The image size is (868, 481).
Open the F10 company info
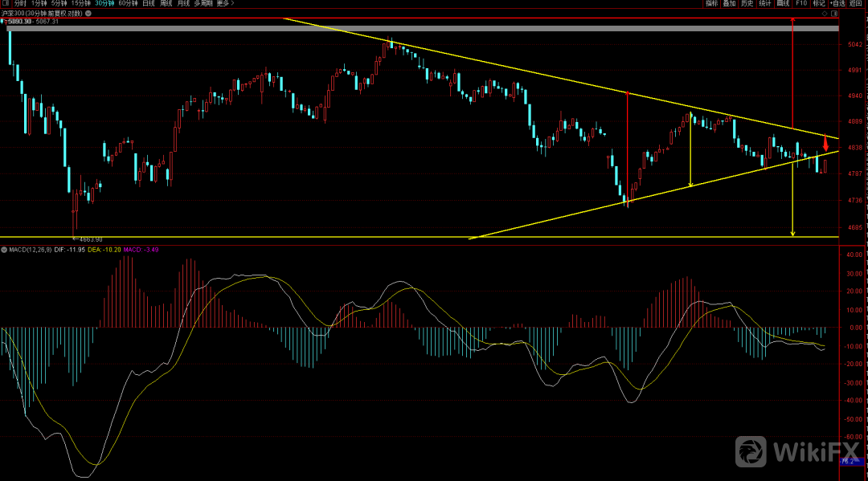click(x=801, y=4)
